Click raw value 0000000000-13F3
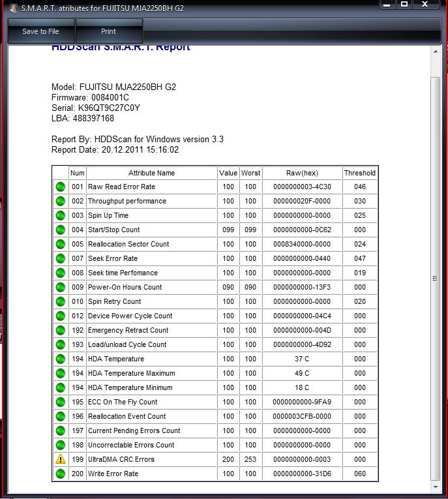This screenshot has height=499, width=448. tap(302, 287)
